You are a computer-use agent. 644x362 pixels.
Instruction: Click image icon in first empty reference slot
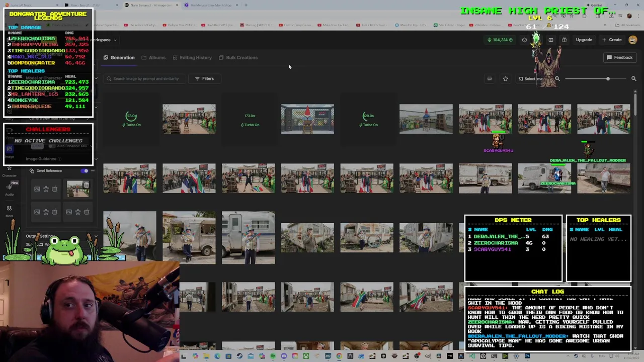coord(37,189)
